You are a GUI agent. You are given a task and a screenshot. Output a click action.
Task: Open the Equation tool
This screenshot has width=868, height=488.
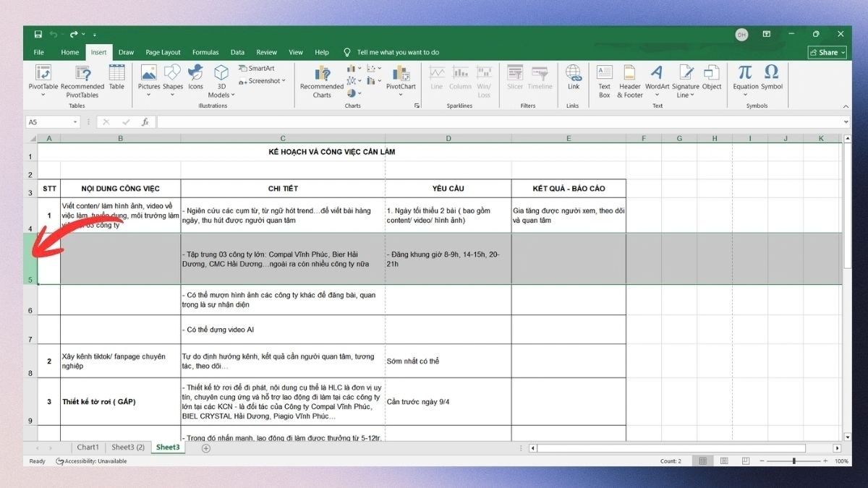coord(745,80)
